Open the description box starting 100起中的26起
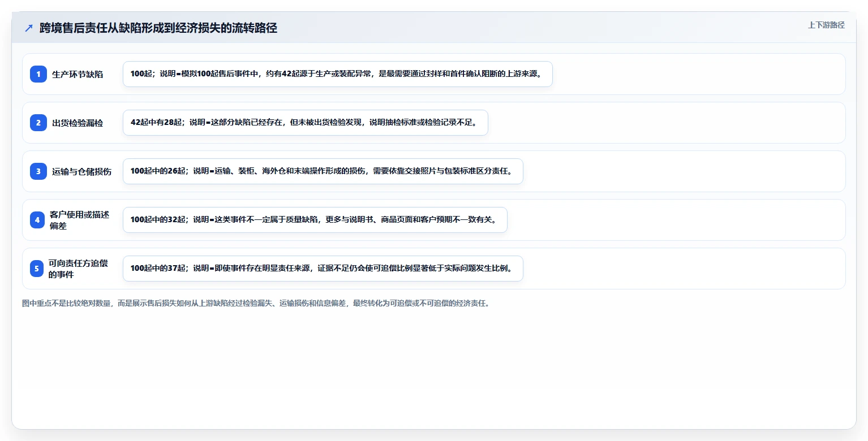The image size is (868, 441). click(x=323, y=171)
